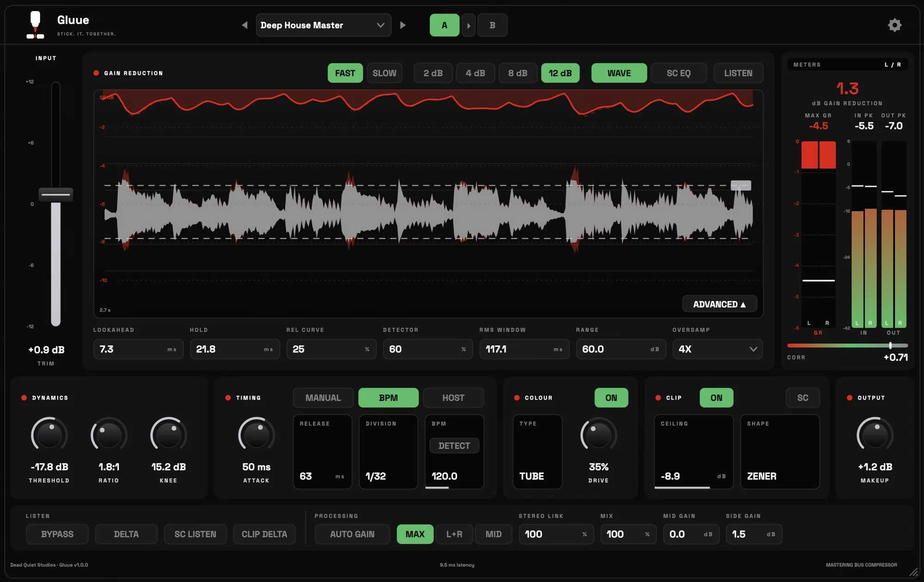
Task: Select the Slow meter speed button
Action: 384,73
